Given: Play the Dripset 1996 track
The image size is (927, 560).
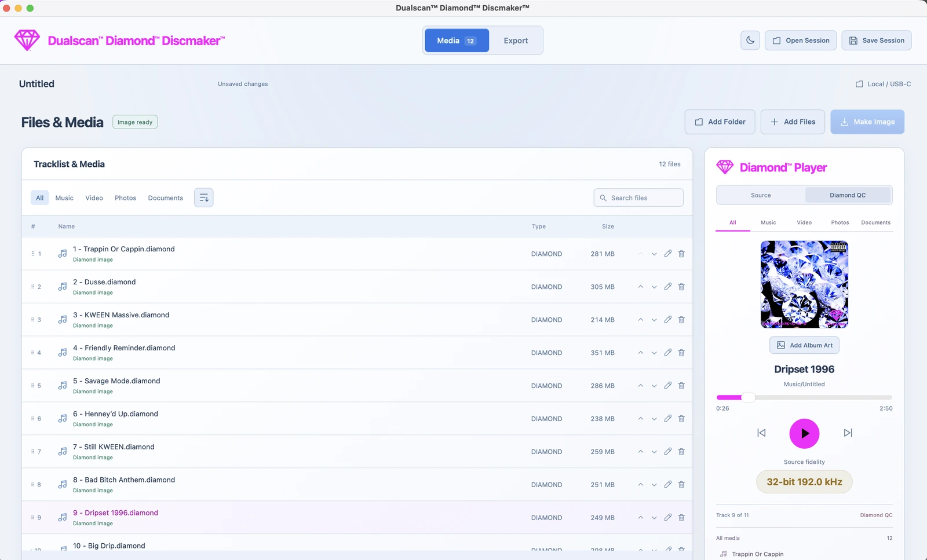Looking at the screenshot, I should click(x=804, y=433).
